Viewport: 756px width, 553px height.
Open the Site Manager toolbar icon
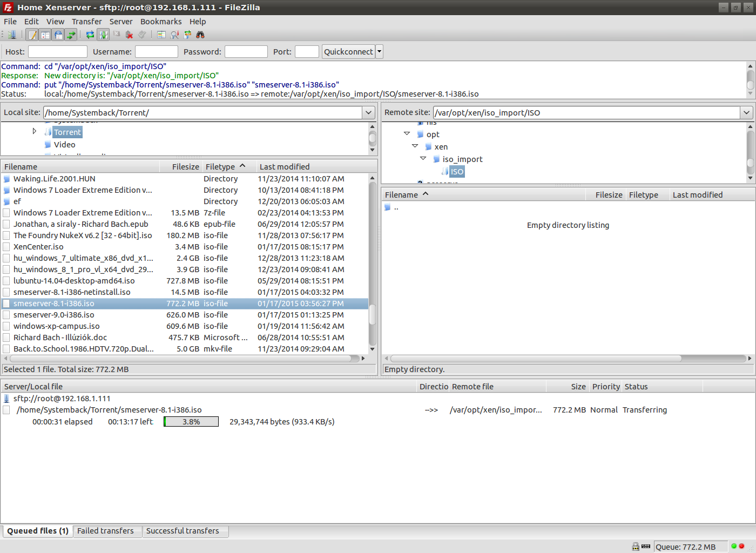pos(12,35)
